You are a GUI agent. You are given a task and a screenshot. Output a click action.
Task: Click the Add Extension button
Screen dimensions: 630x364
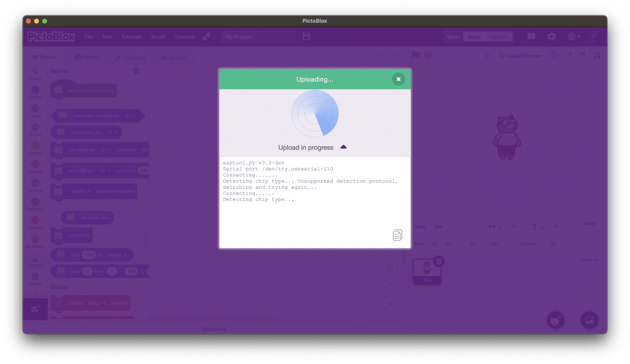[35, 309]
